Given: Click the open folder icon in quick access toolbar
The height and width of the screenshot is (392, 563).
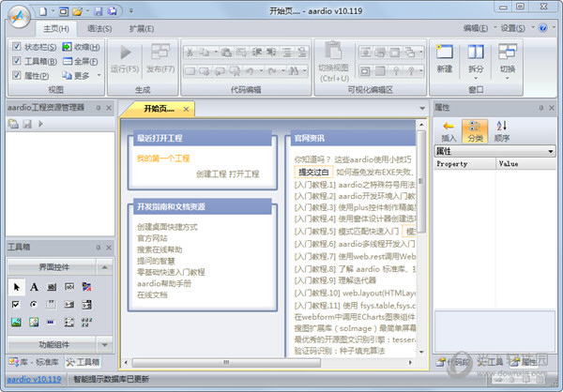Looking at the screenshot, I should pyautogui.click(x=77, y=11).
